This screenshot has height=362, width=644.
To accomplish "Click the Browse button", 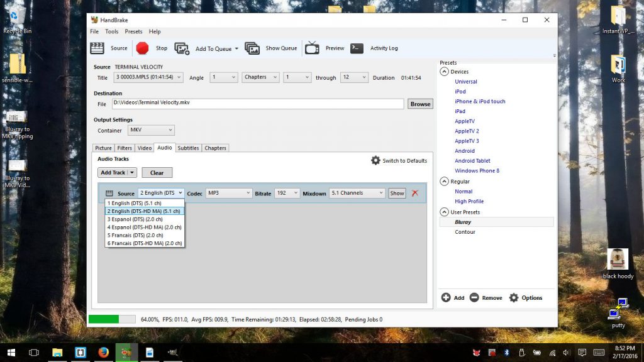I will point(420,104).
